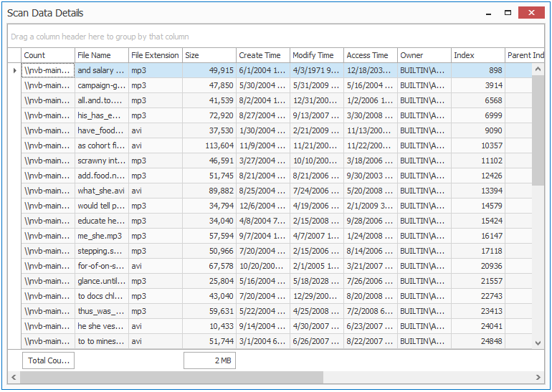Screen dimensions: 552x392
Task: Click the vertical scrollbar up arrow
Action: 538,70
